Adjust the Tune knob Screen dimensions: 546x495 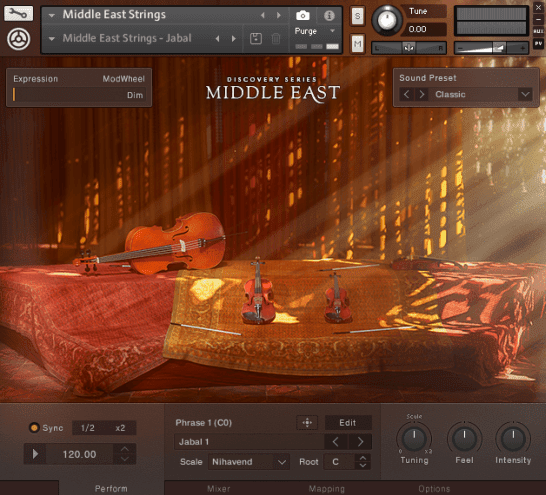point(387,20)
